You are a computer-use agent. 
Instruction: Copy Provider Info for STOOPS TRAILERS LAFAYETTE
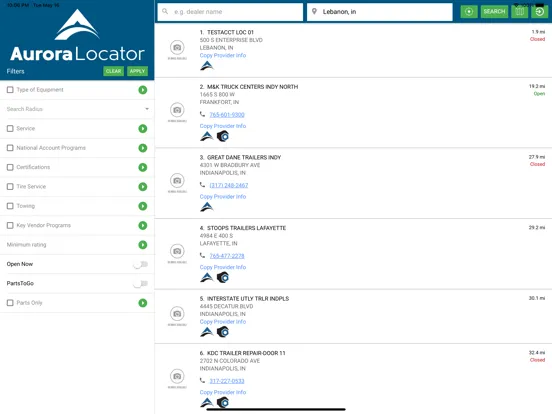[x=223, y=267]
